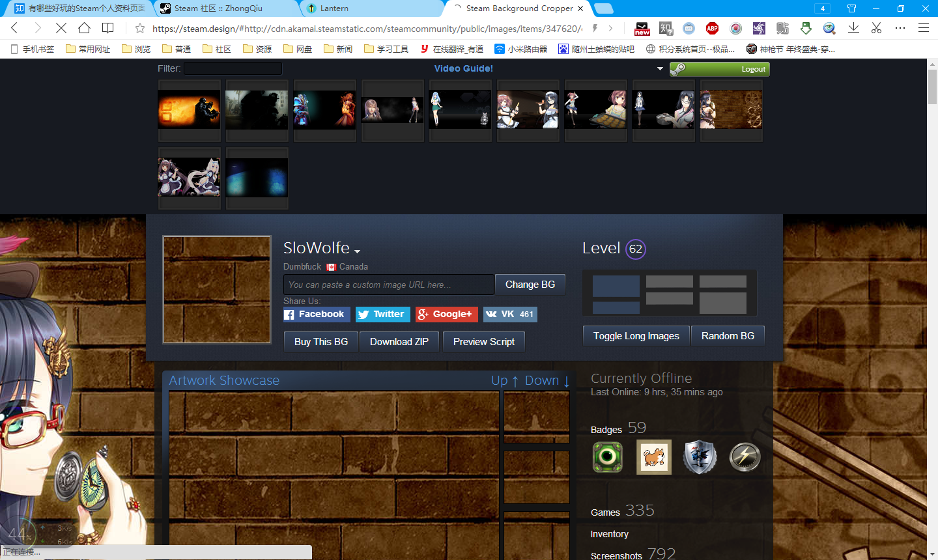
Task: Open the Video Guide! link
Action: click(x=464, y=68)
